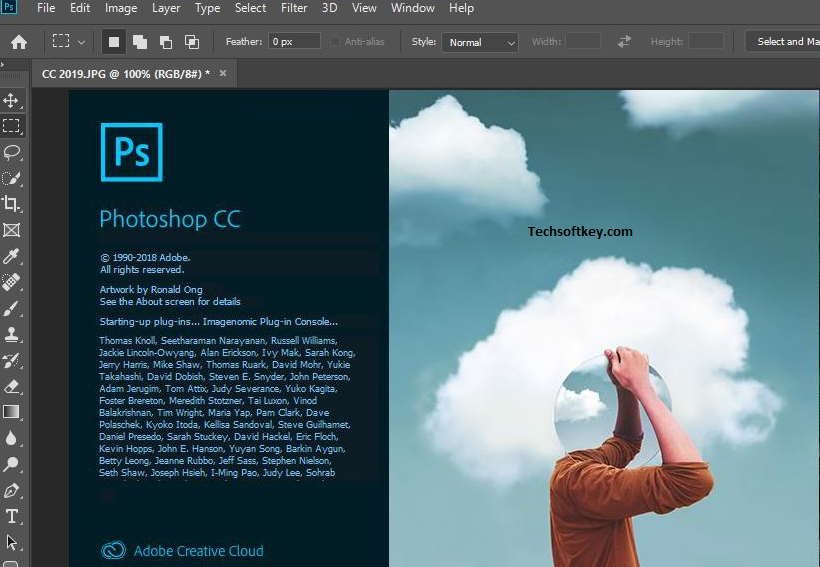The width and height of the screenshot is (820, 567).
Task: Expand the toolbox panel double-arrow
Action: (3, 65)
